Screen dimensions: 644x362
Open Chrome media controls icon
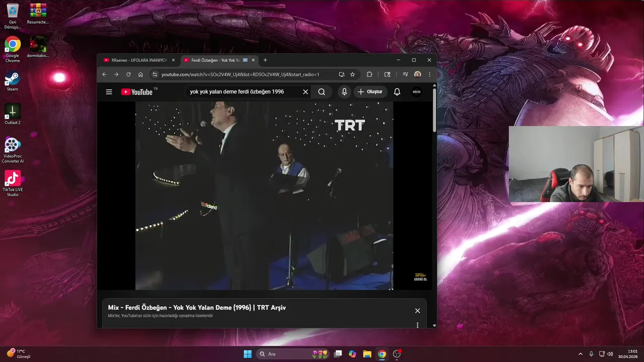click(406, 74)
